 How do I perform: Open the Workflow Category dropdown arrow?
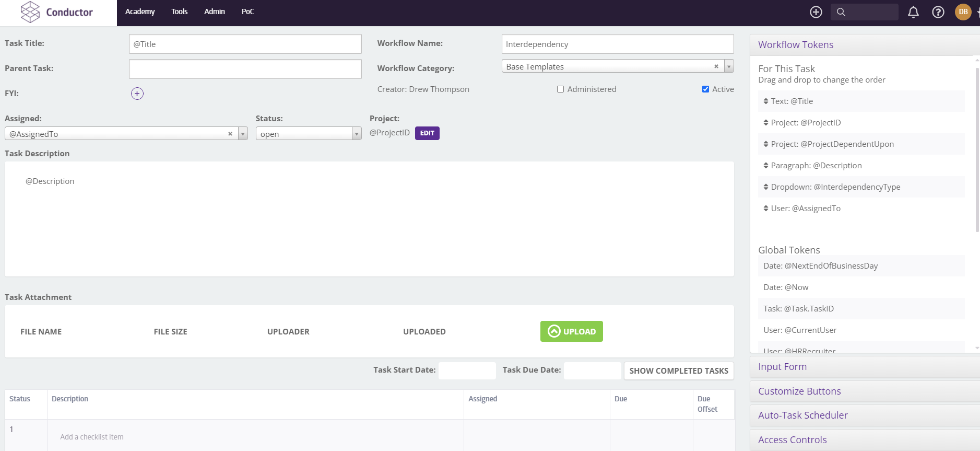[729, 66]
